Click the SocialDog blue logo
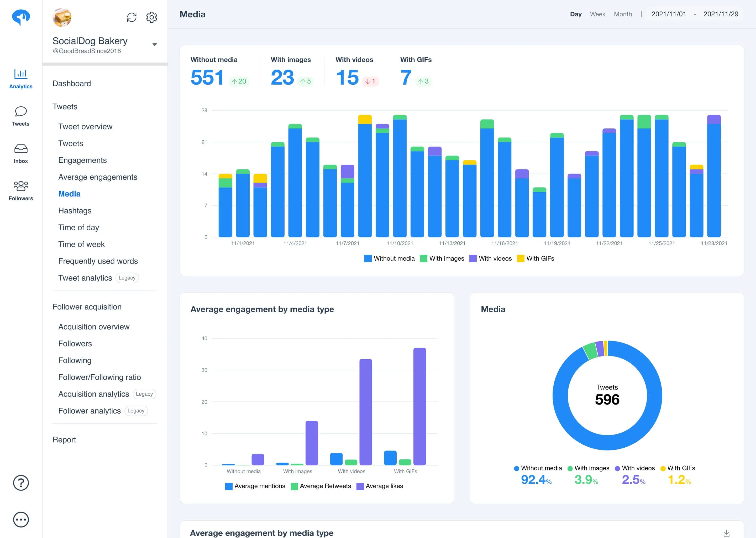 pos(21,17)
